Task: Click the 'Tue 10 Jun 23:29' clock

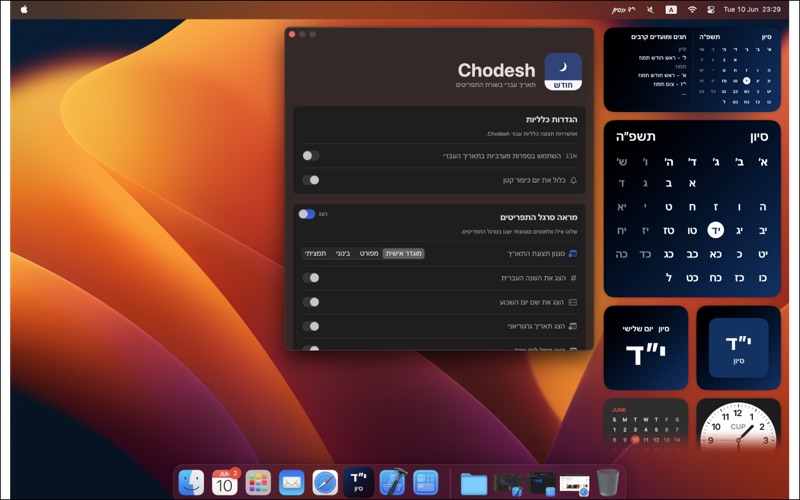Action: pos(752,9)
